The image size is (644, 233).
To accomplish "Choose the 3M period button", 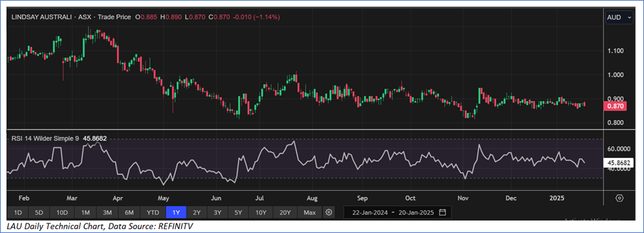I will click(x=108, y=212).
